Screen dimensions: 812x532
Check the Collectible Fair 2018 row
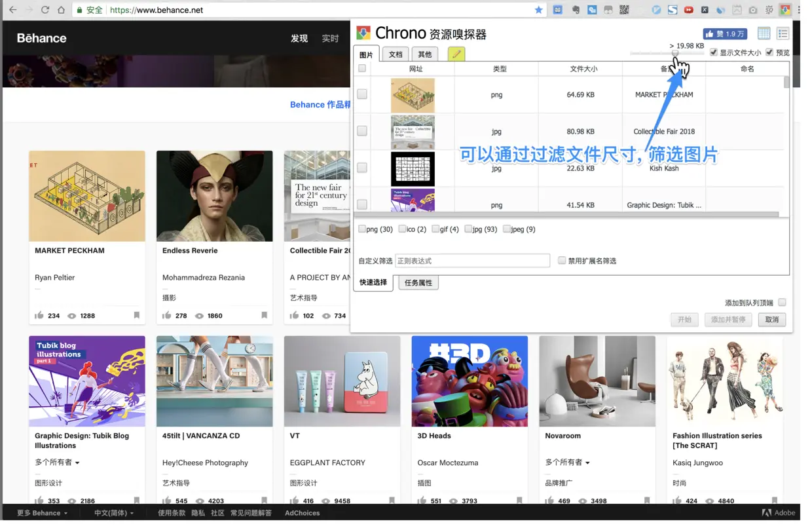click(x=362, y=131)
